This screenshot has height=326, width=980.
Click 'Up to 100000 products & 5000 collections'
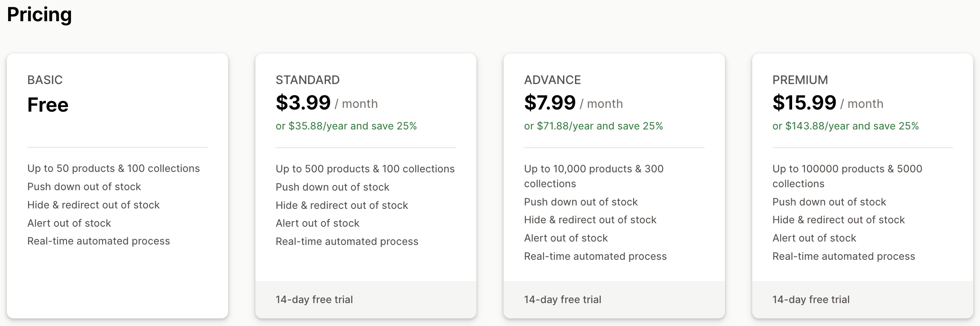[847, 176]
